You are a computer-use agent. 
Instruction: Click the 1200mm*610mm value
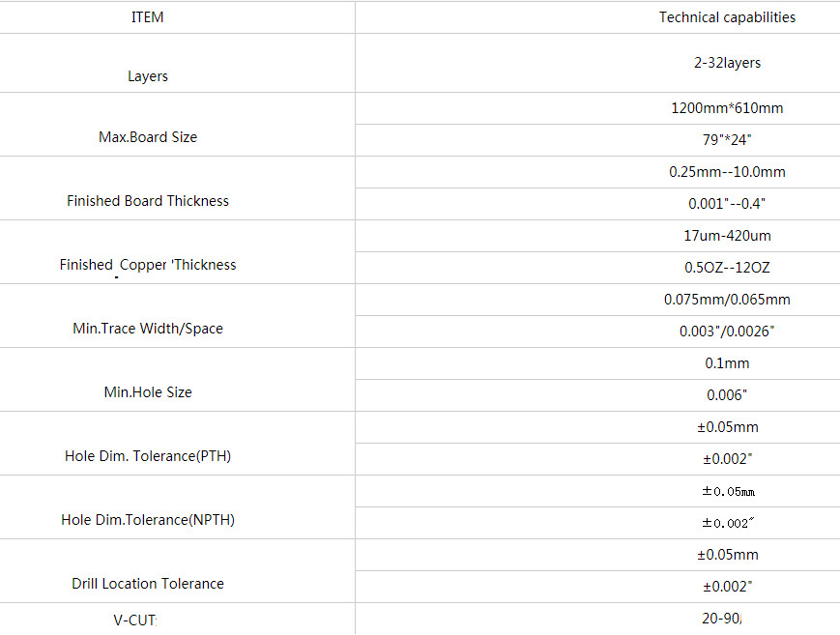tap(727, 108)
